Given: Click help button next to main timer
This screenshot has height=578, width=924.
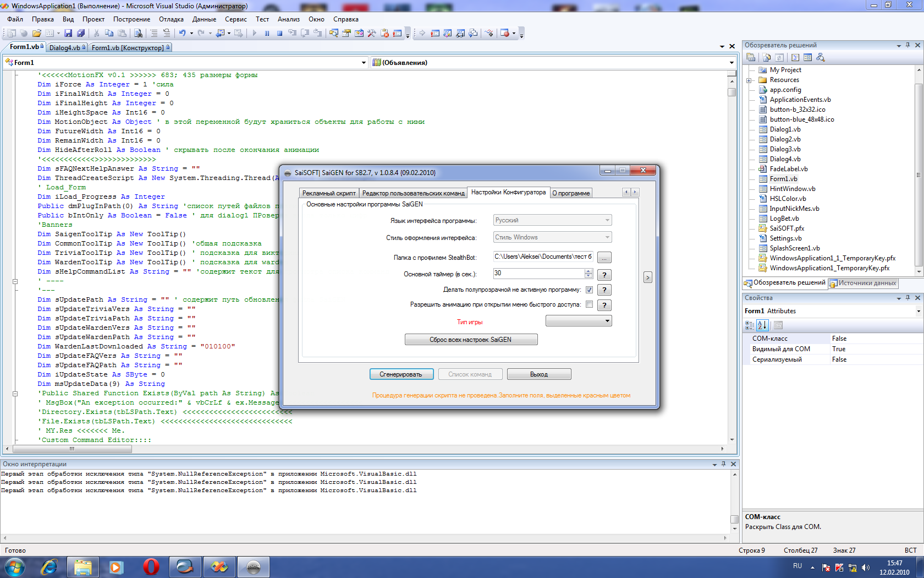Looking at the screenshot, I should (604, 275).
